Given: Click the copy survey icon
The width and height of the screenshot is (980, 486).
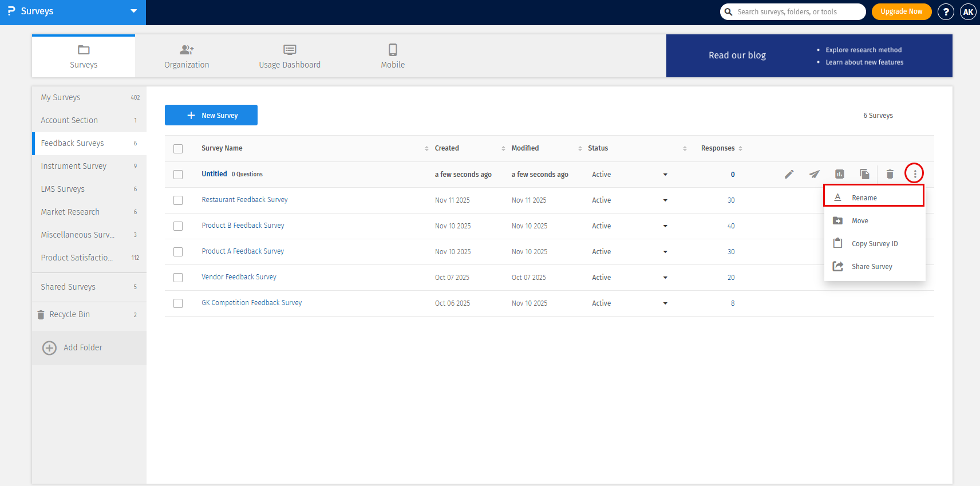Looking at the screenshot, I should click(864, 174).
